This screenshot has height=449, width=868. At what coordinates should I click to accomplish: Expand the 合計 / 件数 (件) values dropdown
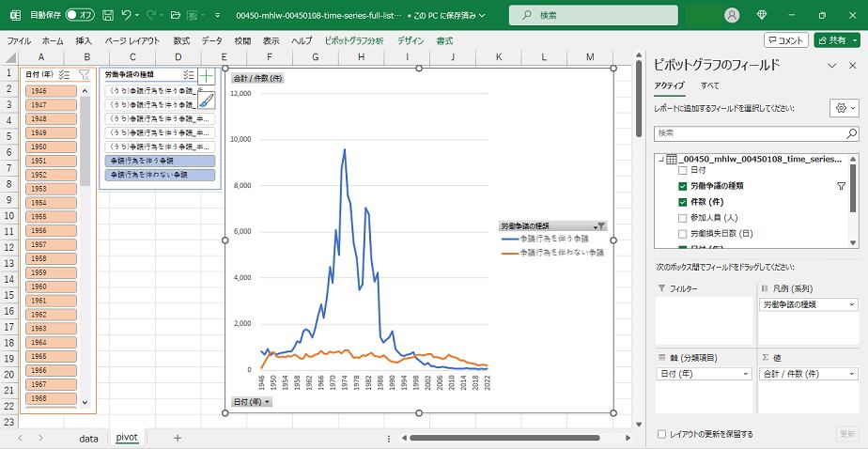pos(852,374)
